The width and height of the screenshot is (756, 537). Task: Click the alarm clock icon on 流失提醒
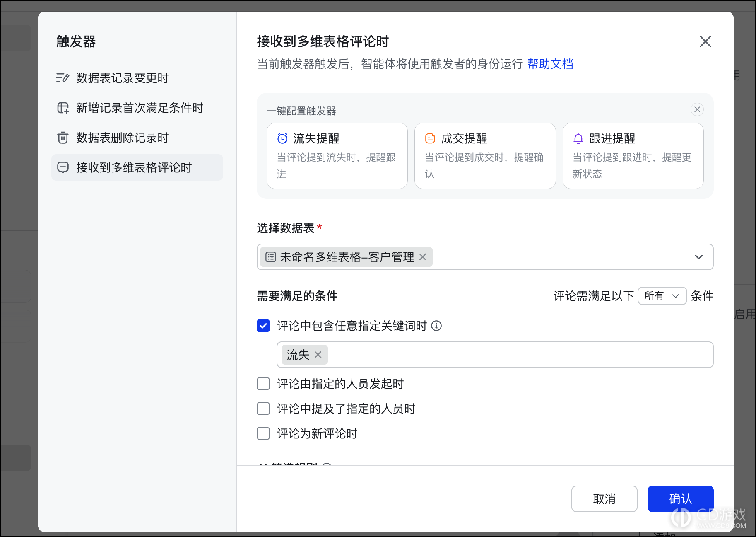tap(282, 138)
